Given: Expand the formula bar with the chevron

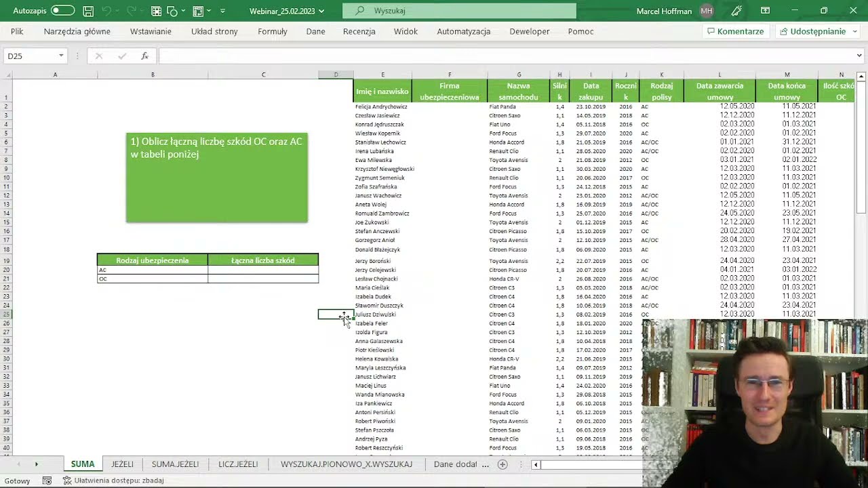Looking at the screenshot, I should point(860,56).
